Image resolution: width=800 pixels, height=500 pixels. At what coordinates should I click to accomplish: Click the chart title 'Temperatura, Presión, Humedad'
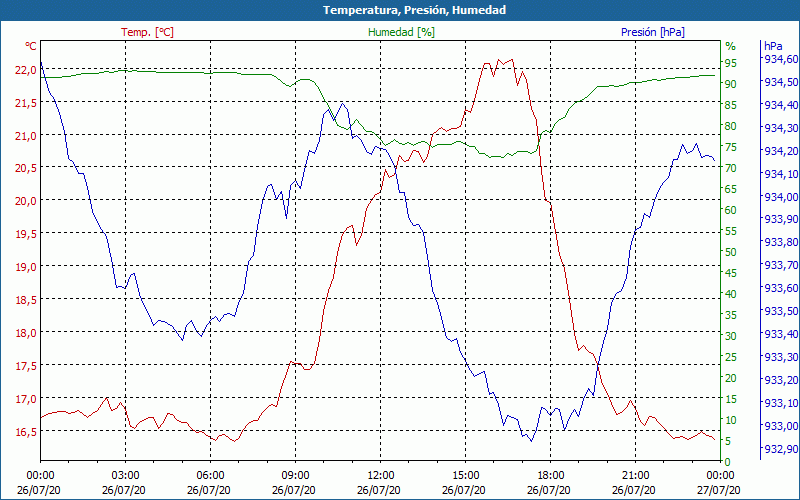[414, 10]
